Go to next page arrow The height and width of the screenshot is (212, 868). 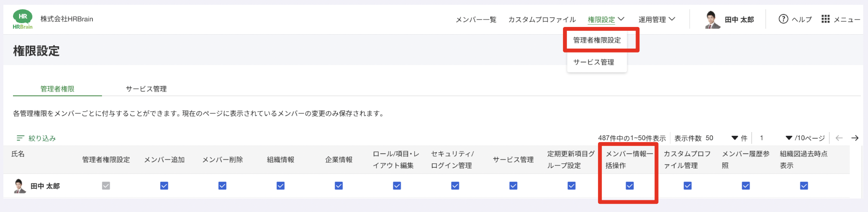pos(855,138)
